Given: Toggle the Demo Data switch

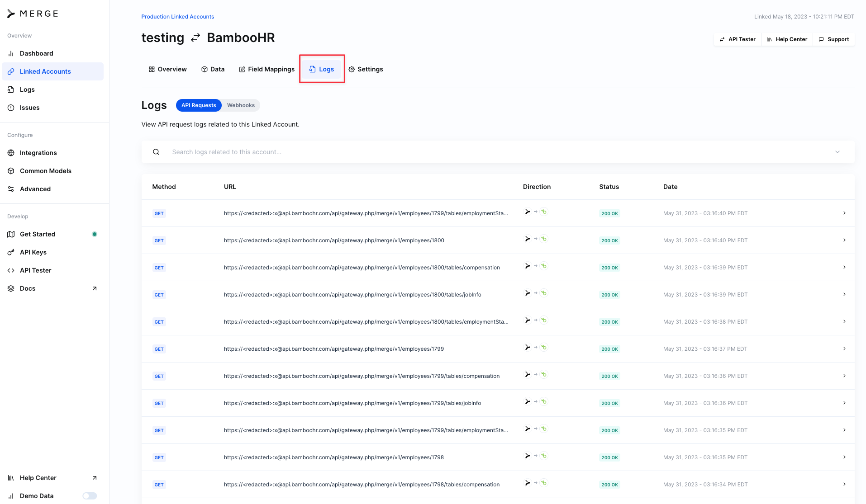Looking at the screenshot, I should (90, 496).
